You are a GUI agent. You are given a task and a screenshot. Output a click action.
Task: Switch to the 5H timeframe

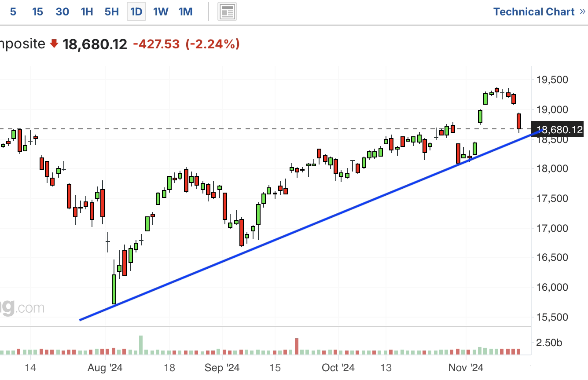112,12
